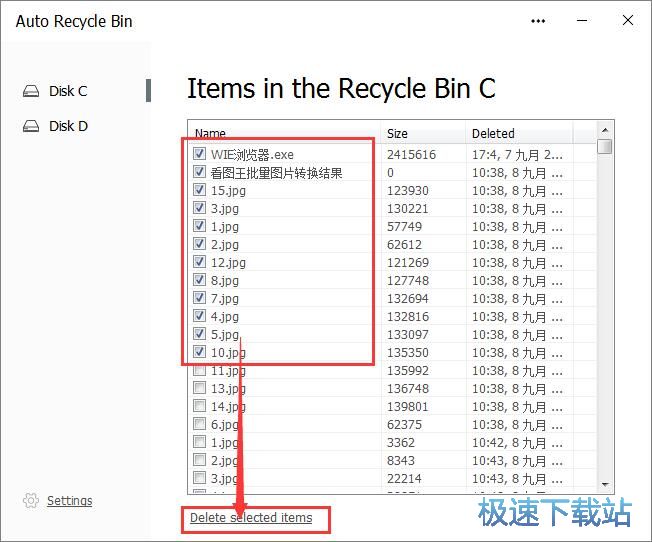Uncheck the 看图王批里图片转换结果 checkbox

click(x=199, y=172)
